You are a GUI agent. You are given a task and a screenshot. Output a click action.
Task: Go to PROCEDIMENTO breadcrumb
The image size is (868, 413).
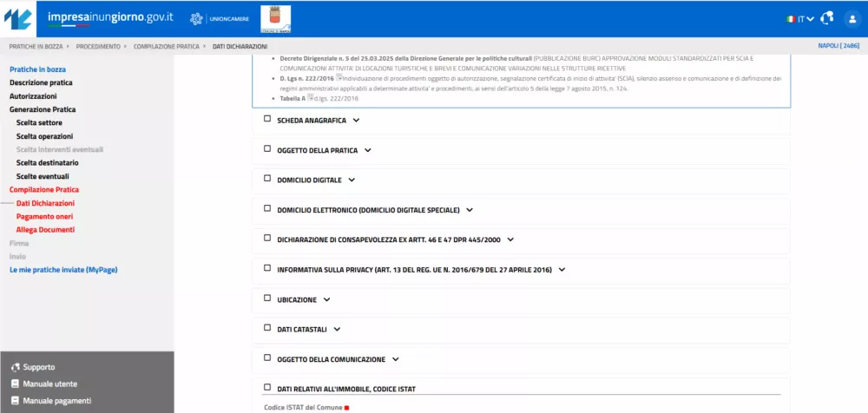click(98, 47)
